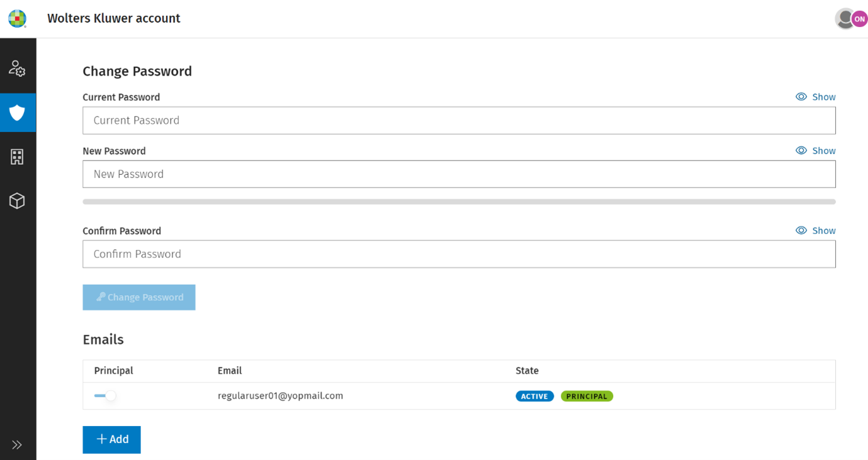Screen dimensions: 868x460
Task: Show the Current Password text
Action: click(816, 97)
